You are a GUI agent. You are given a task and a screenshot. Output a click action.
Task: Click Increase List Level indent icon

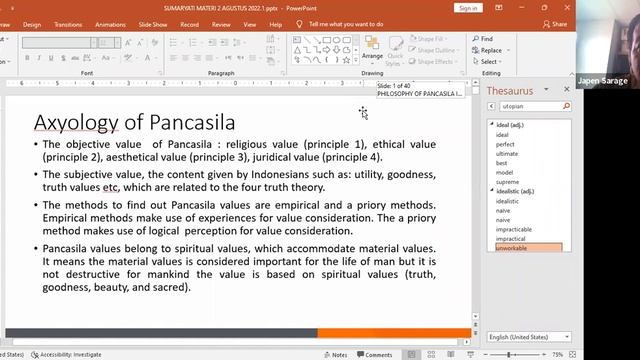(x=224, y=42)
